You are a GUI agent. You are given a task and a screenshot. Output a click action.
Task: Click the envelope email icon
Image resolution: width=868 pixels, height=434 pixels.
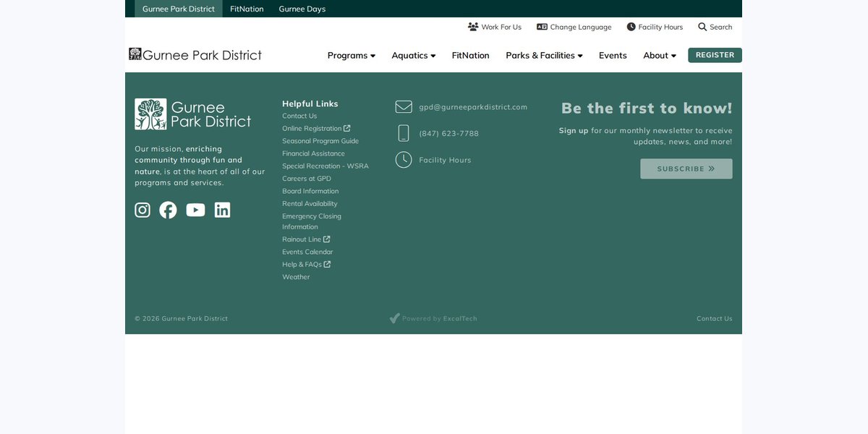click(x=404, y=107)
